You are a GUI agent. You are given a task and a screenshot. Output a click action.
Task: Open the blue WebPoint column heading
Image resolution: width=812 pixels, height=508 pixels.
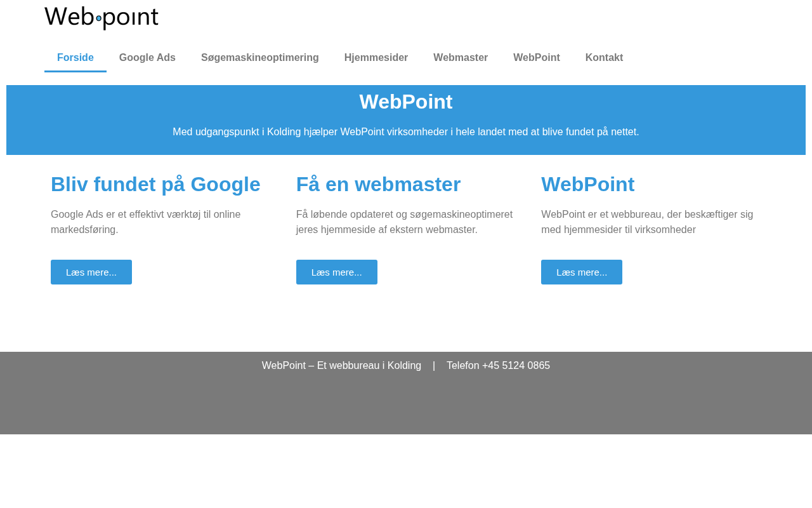tap(588, 184)
